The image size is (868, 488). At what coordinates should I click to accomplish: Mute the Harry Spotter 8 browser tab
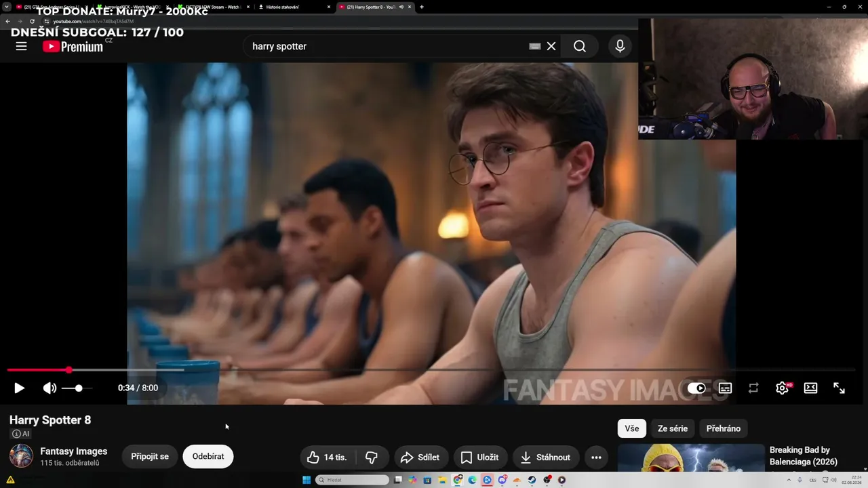(x=401, y=7)
